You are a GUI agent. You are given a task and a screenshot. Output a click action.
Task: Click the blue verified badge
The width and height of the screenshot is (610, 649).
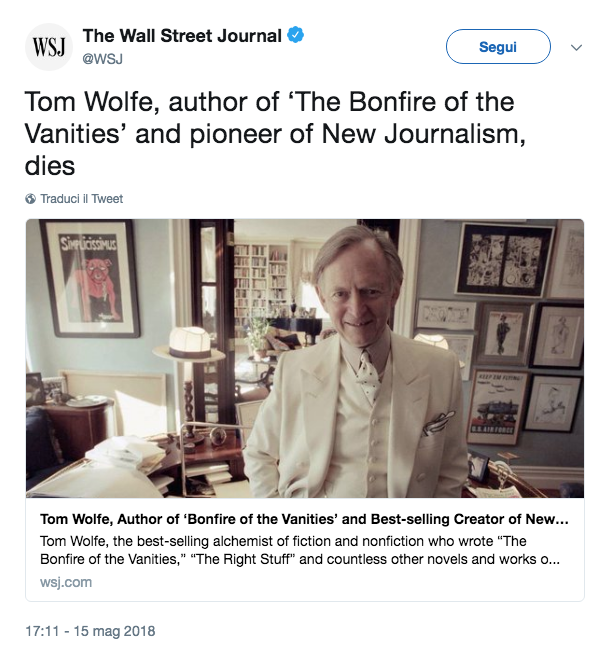(296, 36)
